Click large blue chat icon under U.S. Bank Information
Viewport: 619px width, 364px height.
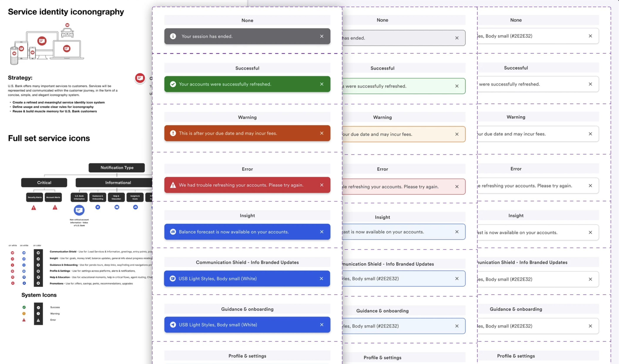pyautogui.click(x=79, y=210)
